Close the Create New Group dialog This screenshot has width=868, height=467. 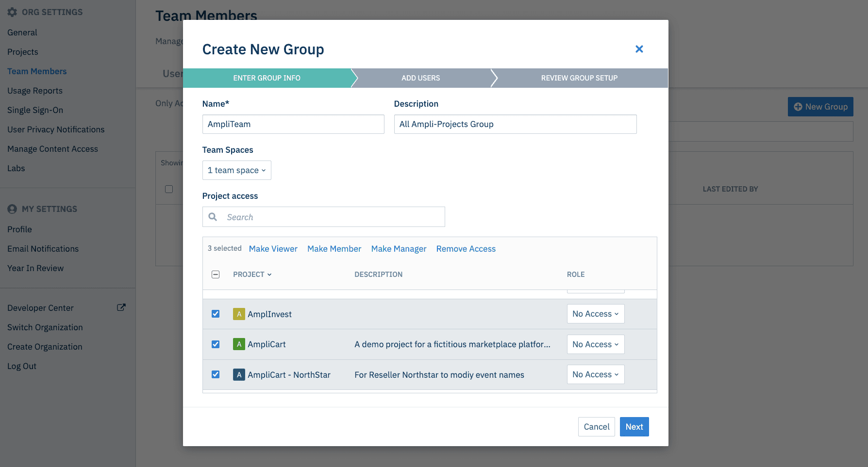point(639,49)
